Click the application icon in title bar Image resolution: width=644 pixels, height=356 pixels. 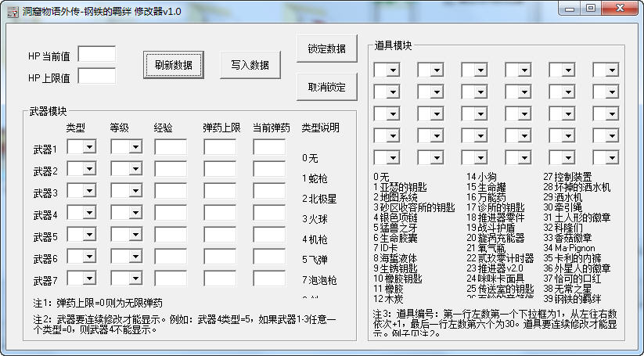coord(13,12)
